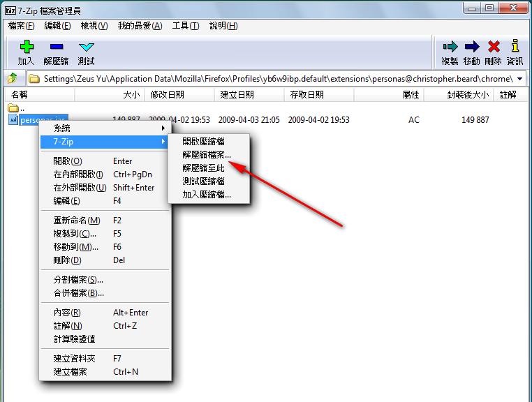Sort by the 屬性 column header
The width and height of the screenshot is (532, 402).
[x=389, y=95]
